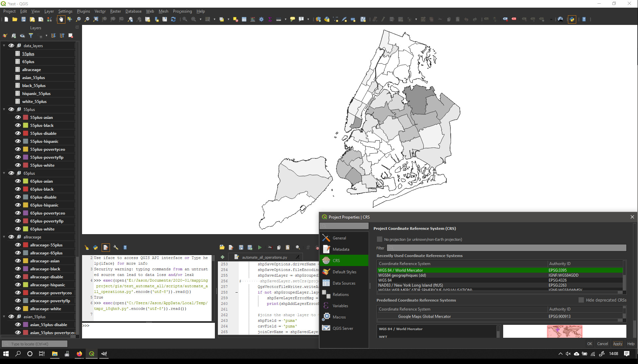Viewport: 638px width, 364px height.
Task: Open the Raster menu
Action: click(x=116, y=11)
